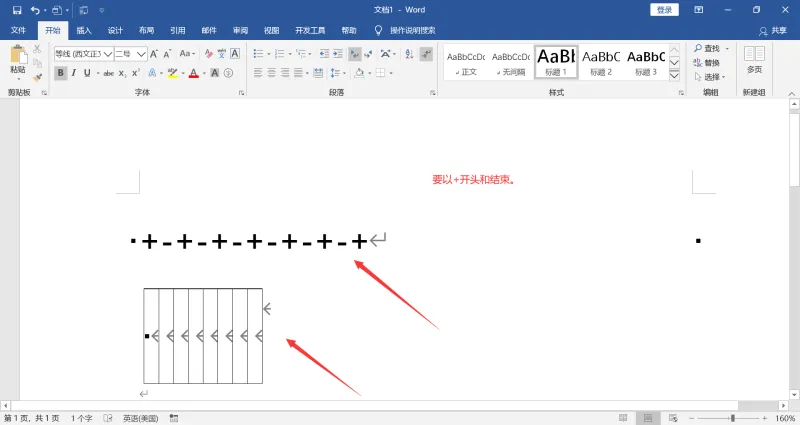Screen dimensions: 800x425
Task: Apply superscript formatting
Action: pos(135,73)
